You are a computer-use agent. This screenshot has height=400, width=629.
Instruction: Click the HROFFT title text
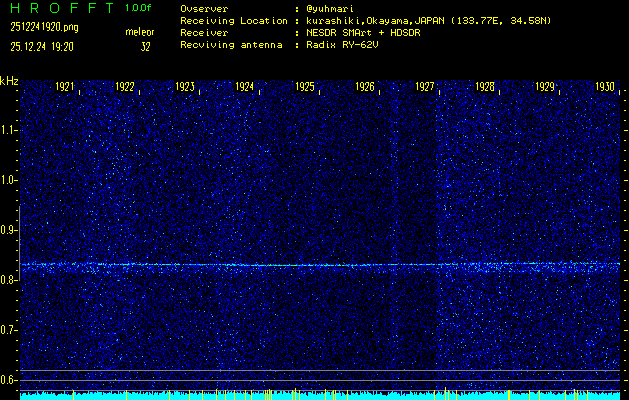pos(63,8)
